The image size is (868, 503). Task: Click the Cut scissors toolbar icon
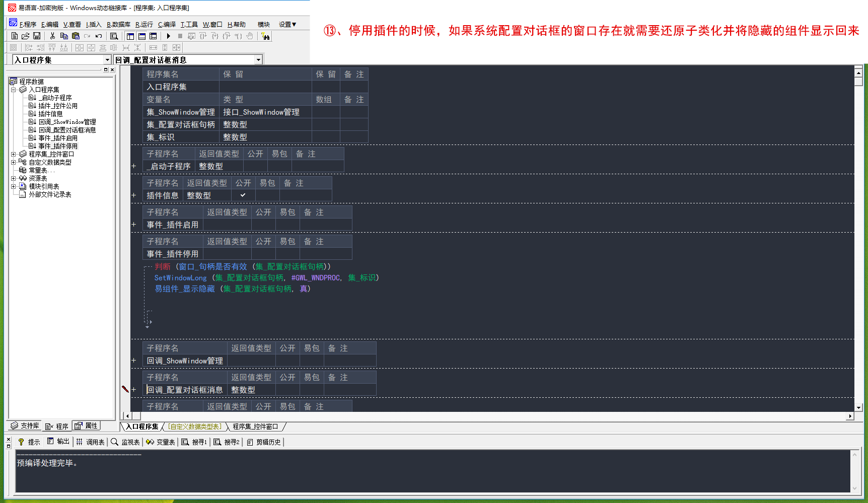pos(52,36)
